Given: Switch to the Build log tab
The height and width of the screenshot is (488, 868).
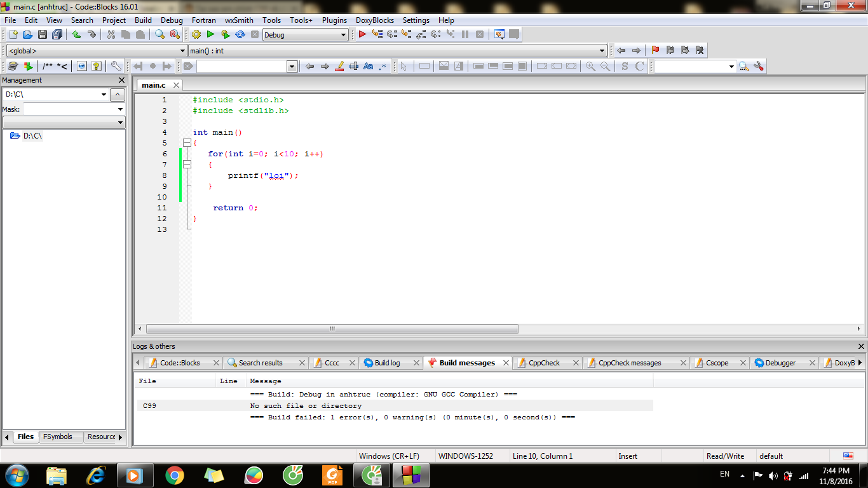Looking at the screenshot, I should coord(387,363).
